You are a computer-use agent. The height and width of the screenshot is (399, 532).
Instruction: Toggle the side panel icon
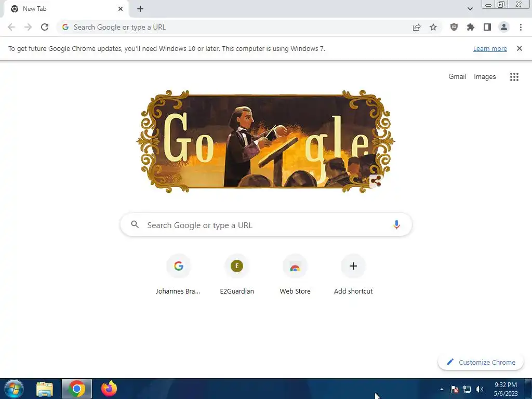point(487,27)
